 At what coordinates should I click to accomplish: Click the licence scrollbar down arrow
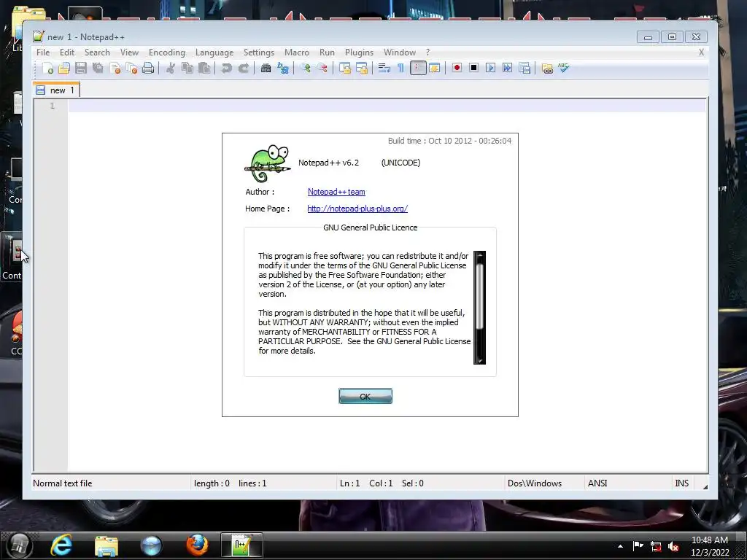(480, 360)
